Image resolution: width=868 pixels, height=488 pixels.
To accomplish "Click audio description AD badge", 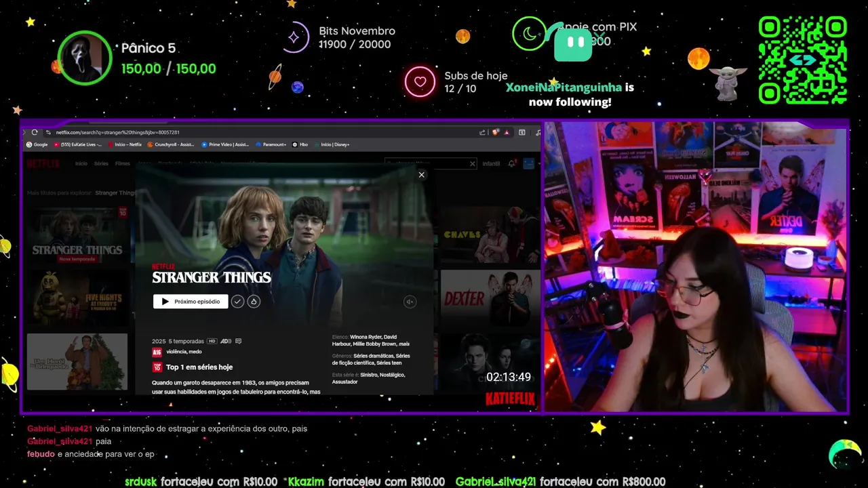I will coord(226,342).
